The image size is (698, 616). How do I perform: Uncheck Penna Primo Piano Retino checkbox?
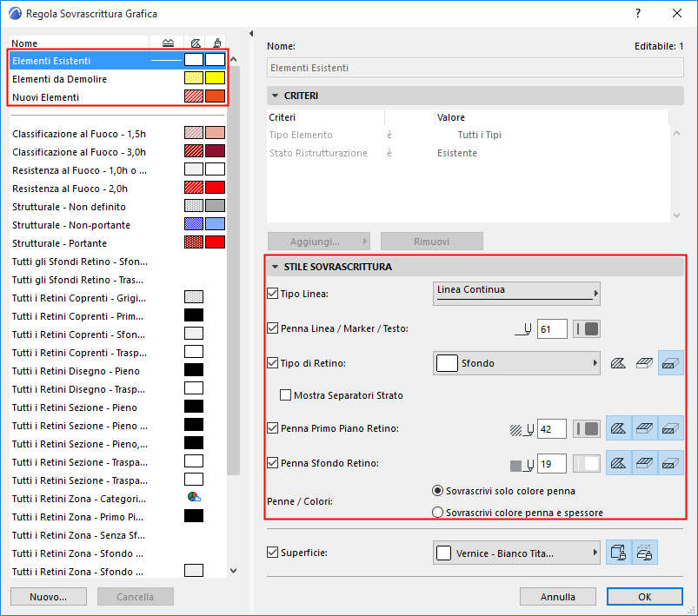click(272, 427)
